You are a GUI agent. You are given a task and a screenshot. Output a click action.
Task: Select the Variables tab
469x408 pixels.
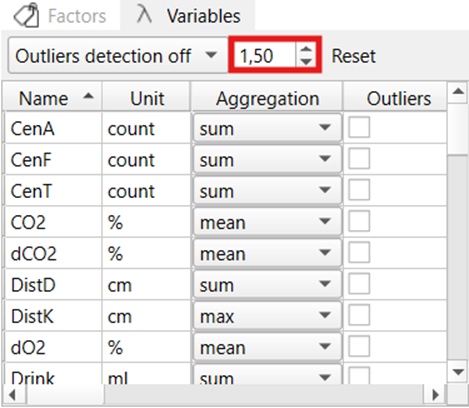[x=188, y=16]
